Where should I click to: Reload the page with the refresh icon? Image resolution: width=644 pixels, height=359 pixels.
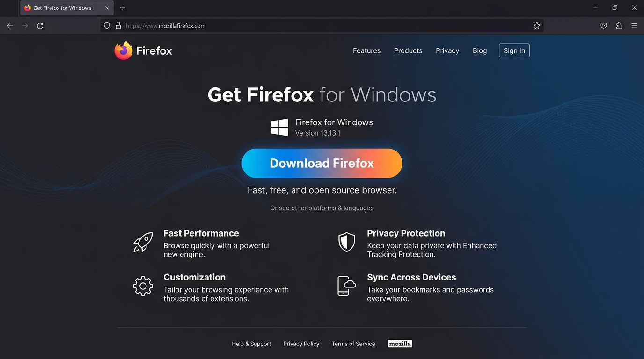click(x=40, y=26)
